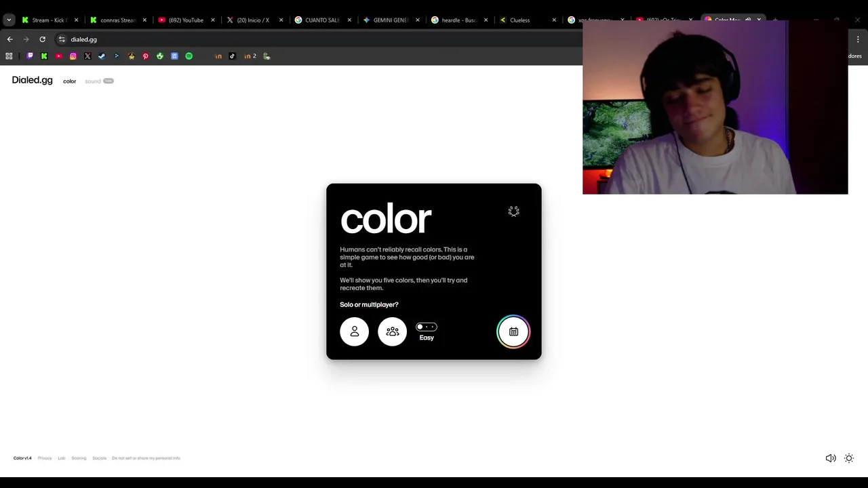Open the Instagram bookmark

(73, 56)
